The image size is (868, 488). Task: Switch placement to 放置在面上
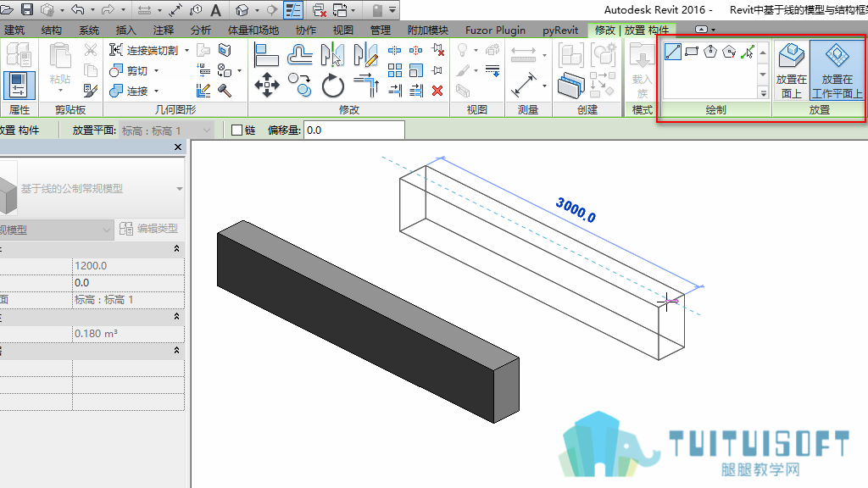pos(792,70)
